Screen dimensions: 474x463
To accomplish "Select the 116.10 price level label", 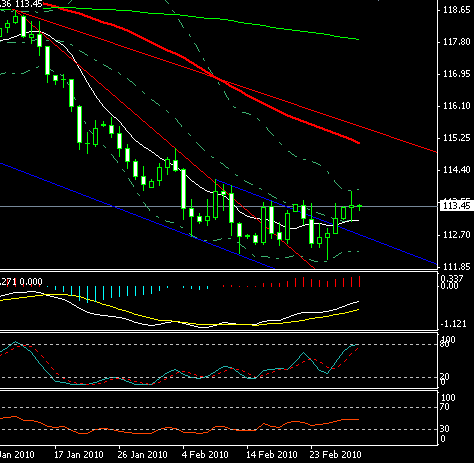I will pyautogui.click(x=456, y=106).
